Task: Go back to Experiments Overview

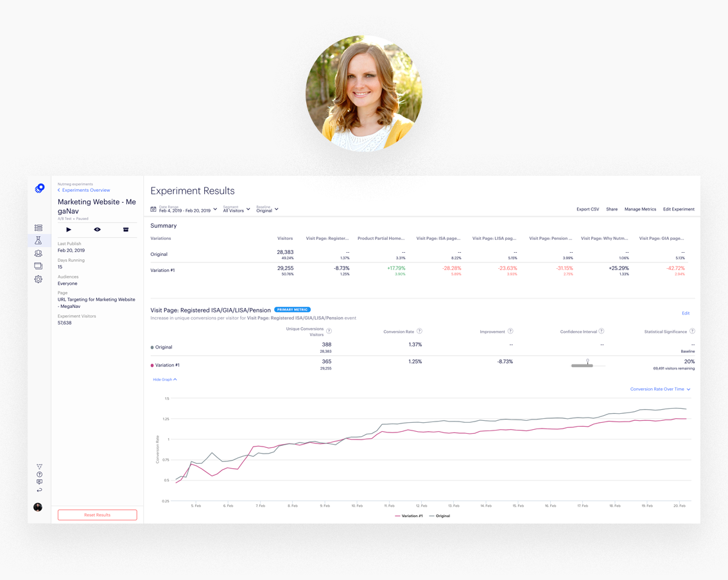Action: pos(84,191)
